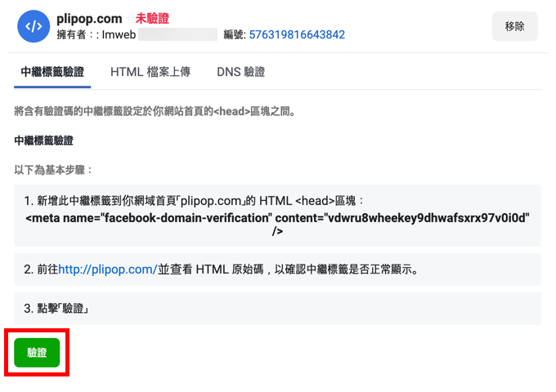Click the blue code domain icon
556x392 pixels.
pos(34,26)
